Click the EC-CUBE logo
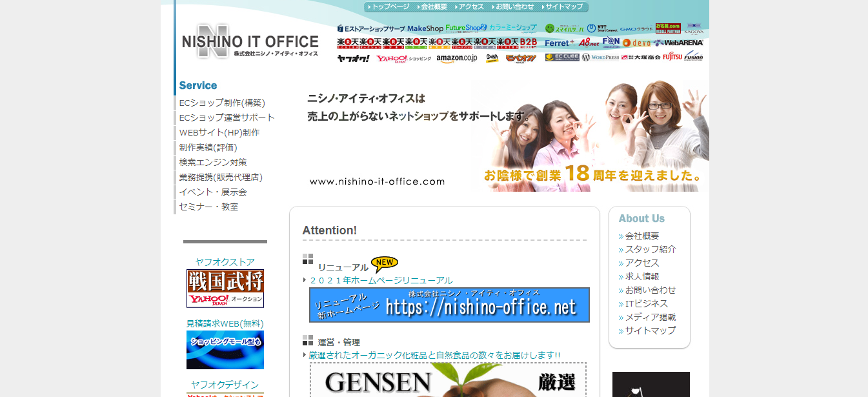 coord(562,57)
